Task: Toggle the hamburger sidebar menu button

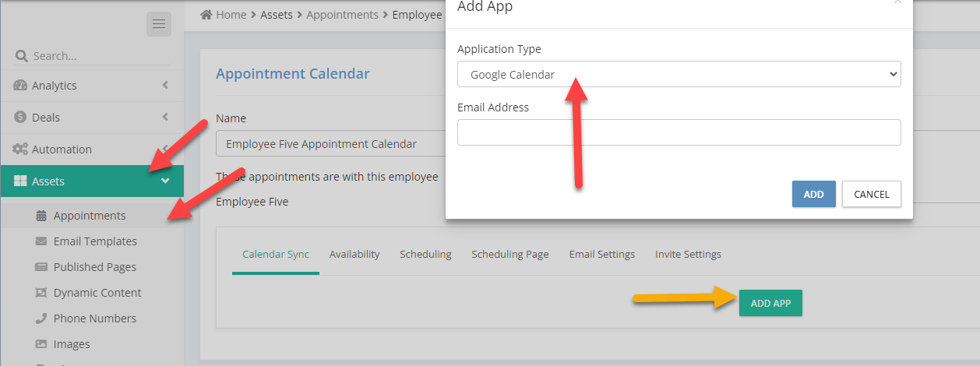Action: (159, 24)
